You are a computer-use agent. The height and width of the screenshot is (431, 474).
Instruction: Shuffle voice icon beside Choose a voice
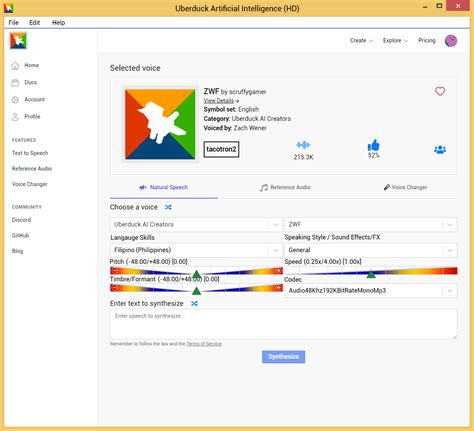pos(168,207)
